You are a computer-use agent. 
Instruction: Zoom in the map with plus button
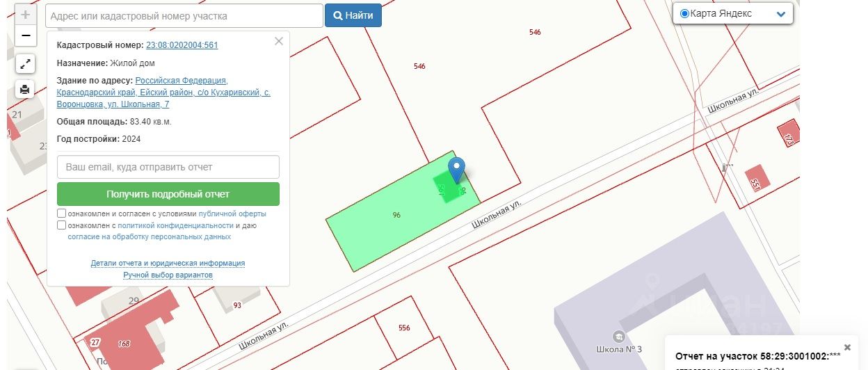[x=26, y=15]
